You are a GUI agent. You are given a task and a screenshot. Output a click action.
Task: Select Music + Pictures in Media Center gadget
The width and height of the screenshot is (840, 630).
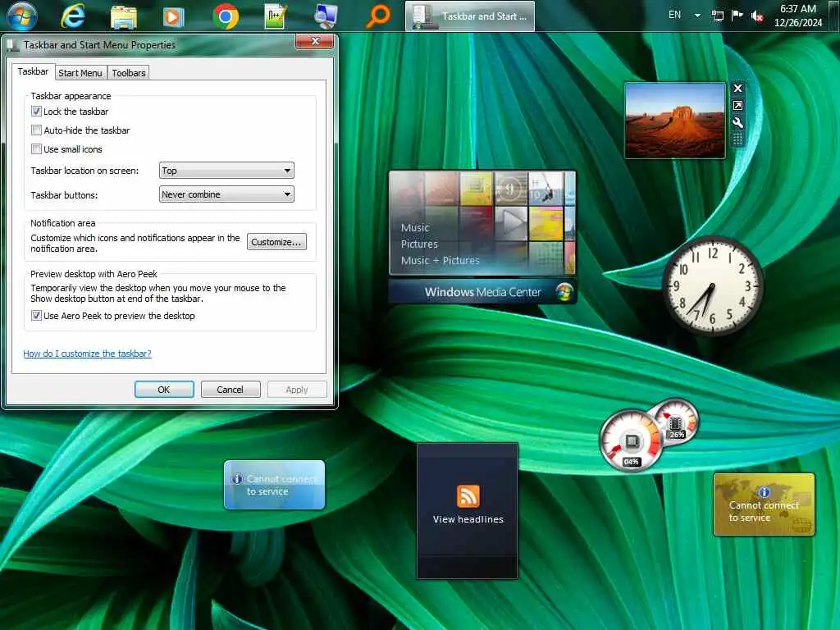click(441, 261)
